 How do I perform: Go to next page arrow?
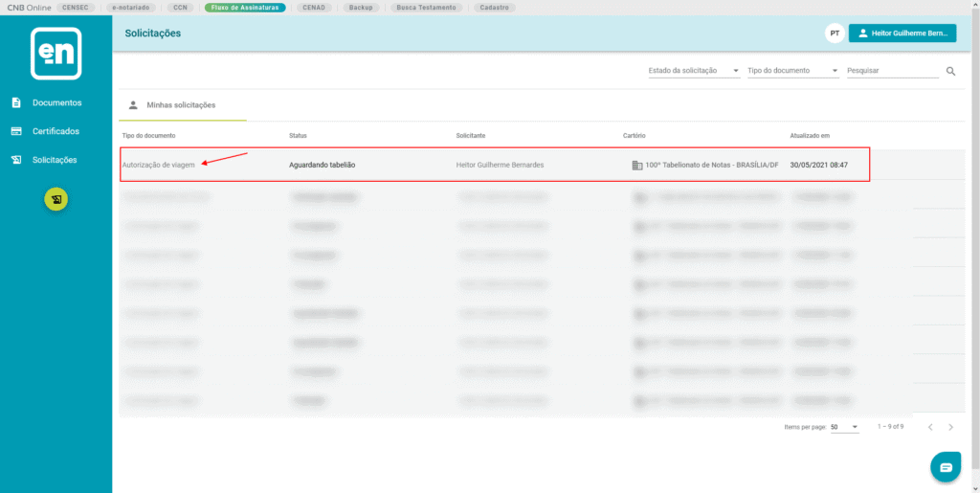(x=950, y=427)
